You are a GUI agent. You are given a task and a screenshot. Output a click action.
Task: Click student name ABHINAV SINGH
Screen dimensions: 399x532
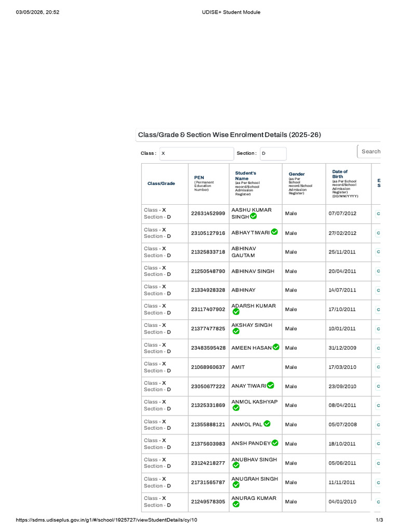click(253, 271)
